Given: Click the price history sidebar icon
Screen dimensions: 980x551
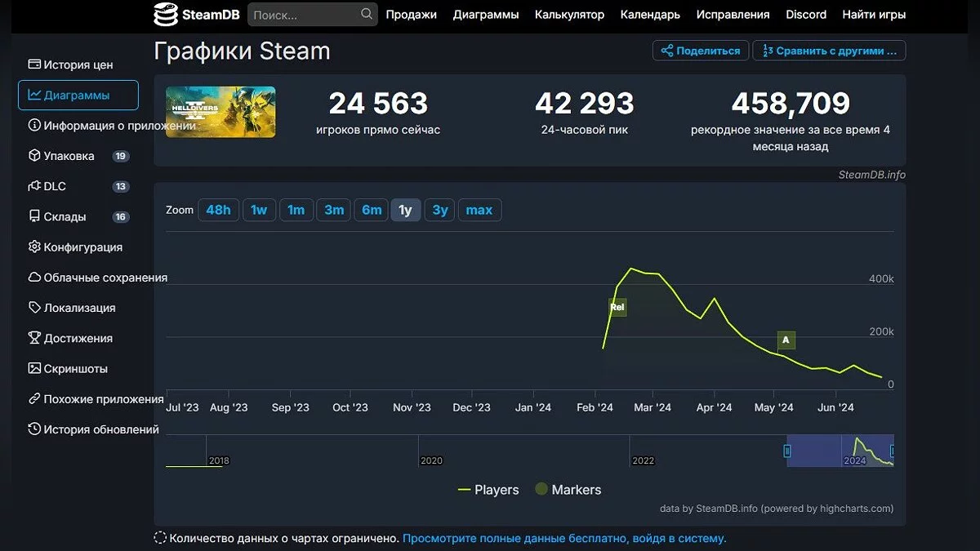Looking at the screenshot, I should pyautogui.click(x=34, y=64).
